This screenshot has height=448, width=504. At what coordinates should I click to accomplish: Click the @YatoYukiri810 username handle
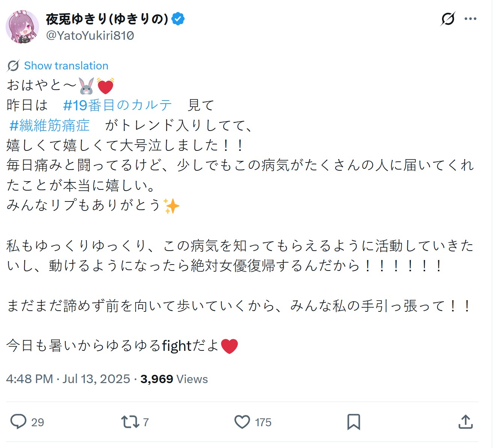tap(90, 36)
